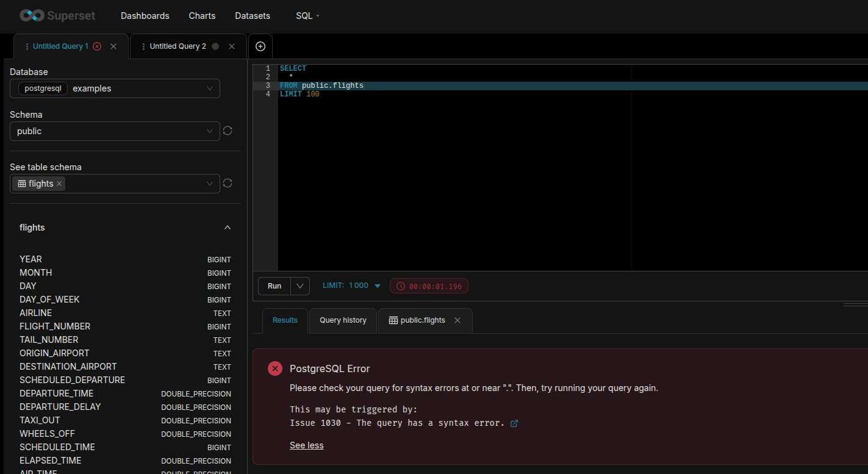Close the Untitled Query 2 tab
The height and width of the screenshot is (474, 868).
tap(232, 46)
